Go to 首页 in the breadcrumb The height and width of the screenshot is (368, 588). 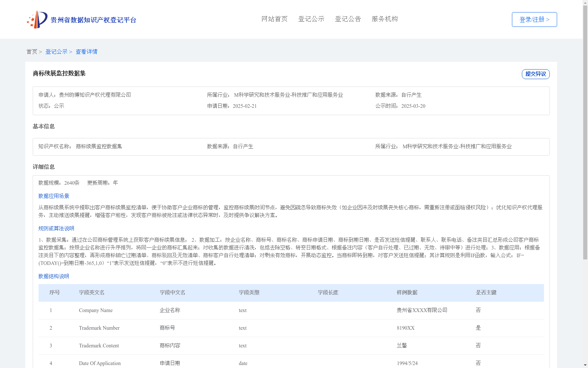point(32,52)
